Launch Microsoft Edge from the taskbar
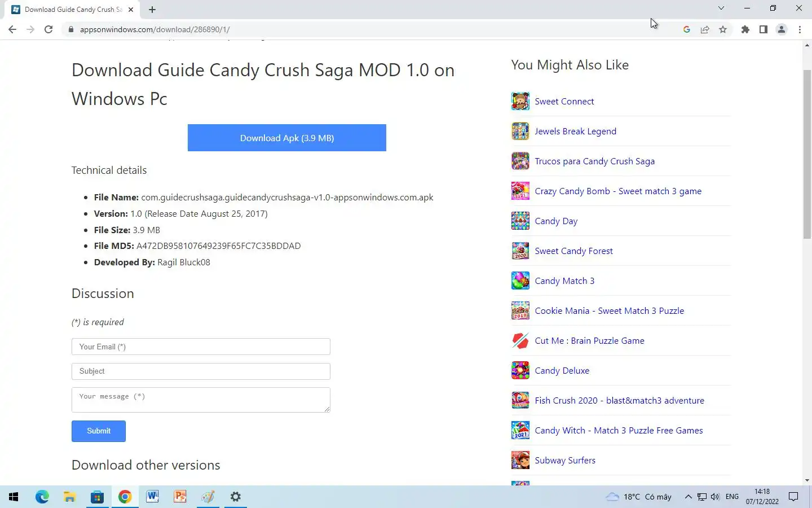 click(x=42, y=497)
